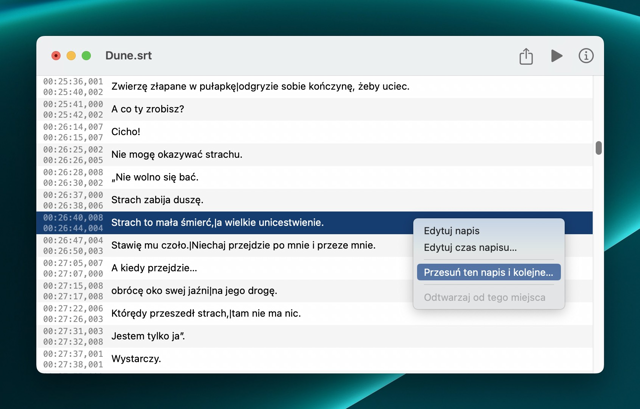Select subtitle line "Cicho!"

pos(315,132)
